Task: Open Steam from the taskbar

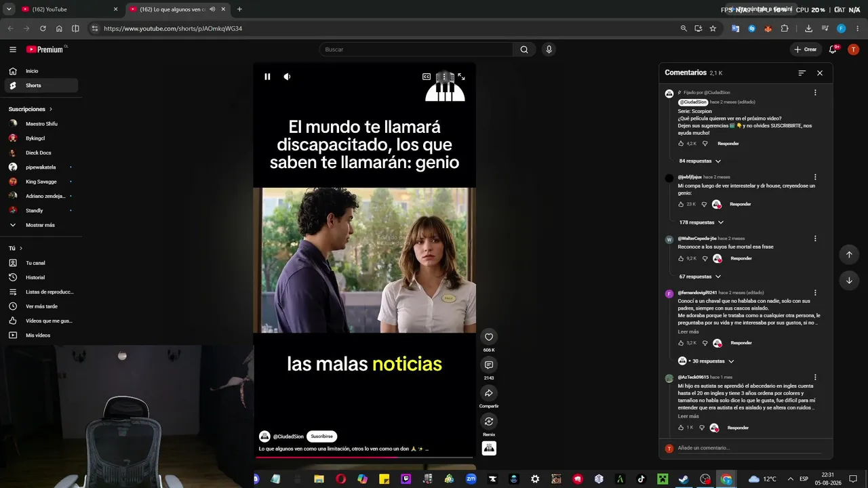Action: tap(684, 479)
